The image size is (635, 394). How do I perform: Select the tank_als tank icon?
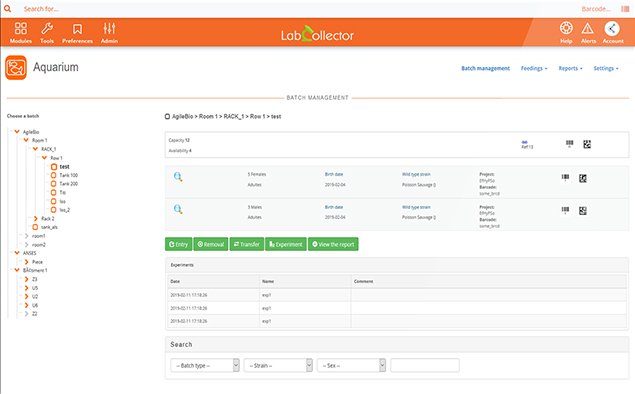(35, 227)
